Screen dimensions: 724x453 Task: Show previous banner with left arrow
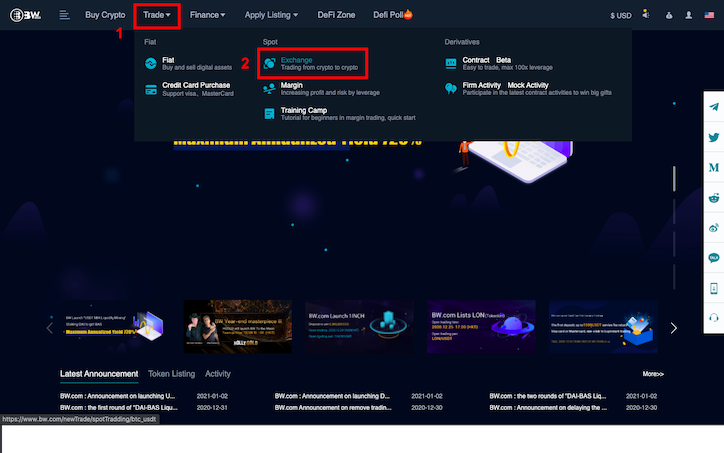point(49,328)
